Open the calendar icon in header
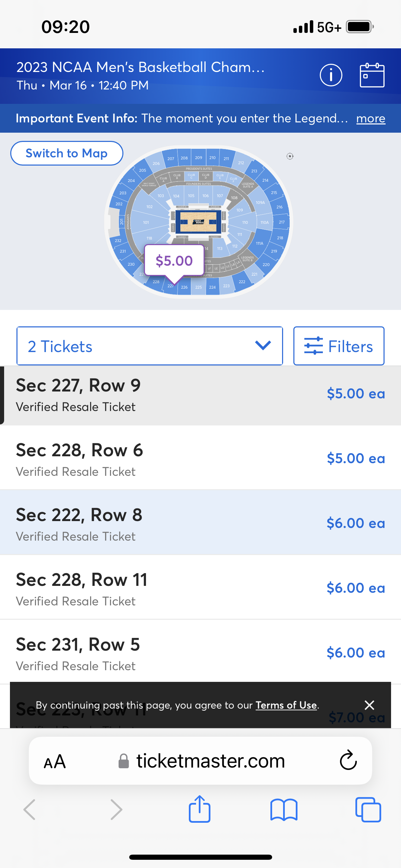Image resolution: width=401 pixels, height=868 pixels. coord(372,75)
